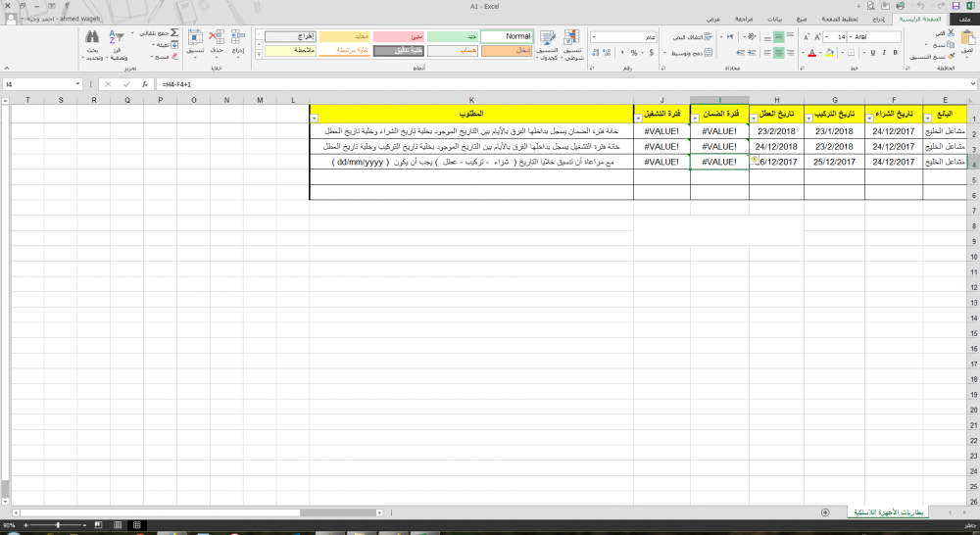Open the Sort & Filter tool

click(118, 37)
